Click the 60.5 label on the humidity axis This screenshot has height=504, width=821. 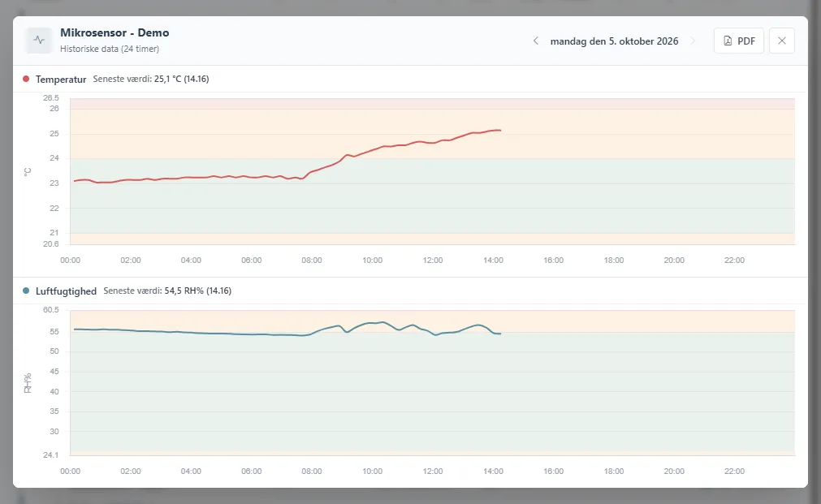[x=51, y=310]
